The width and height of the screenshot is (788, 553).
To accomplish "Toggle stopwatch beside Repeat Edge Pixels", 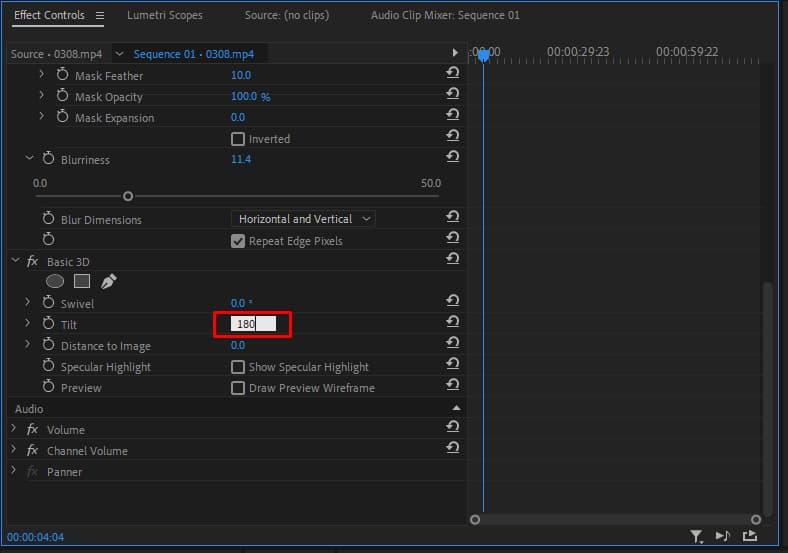I will click(48, 239).
